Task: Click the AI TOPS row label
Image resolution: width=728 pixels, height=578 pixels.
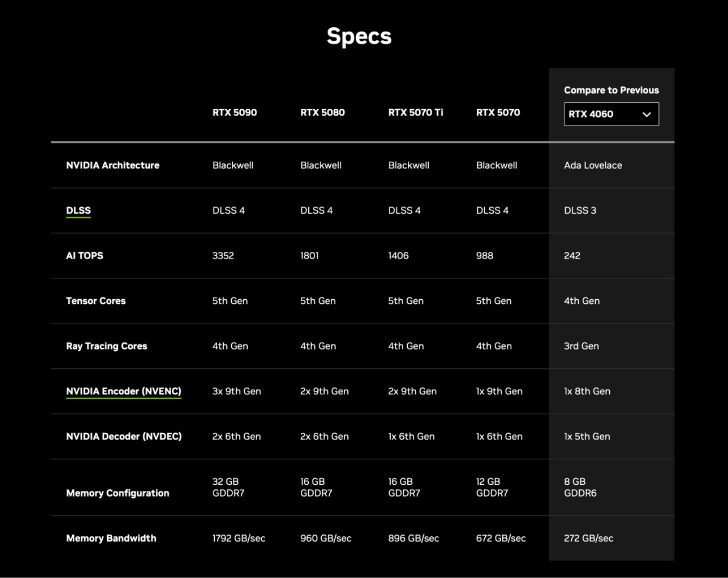Action: pyautogui.click(x=85, y=256)
